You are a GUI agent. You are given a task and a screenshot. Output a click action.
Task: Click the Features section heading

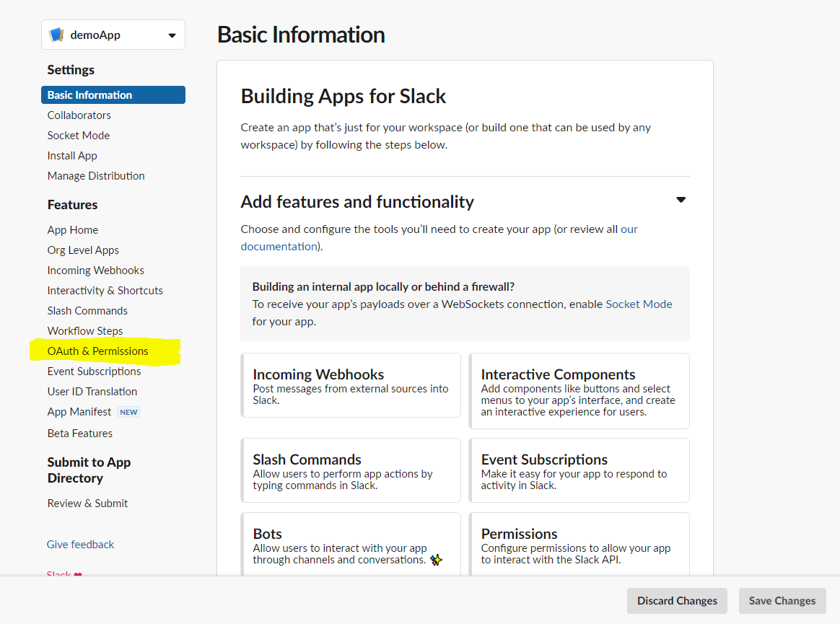click(x=72, y=205)
